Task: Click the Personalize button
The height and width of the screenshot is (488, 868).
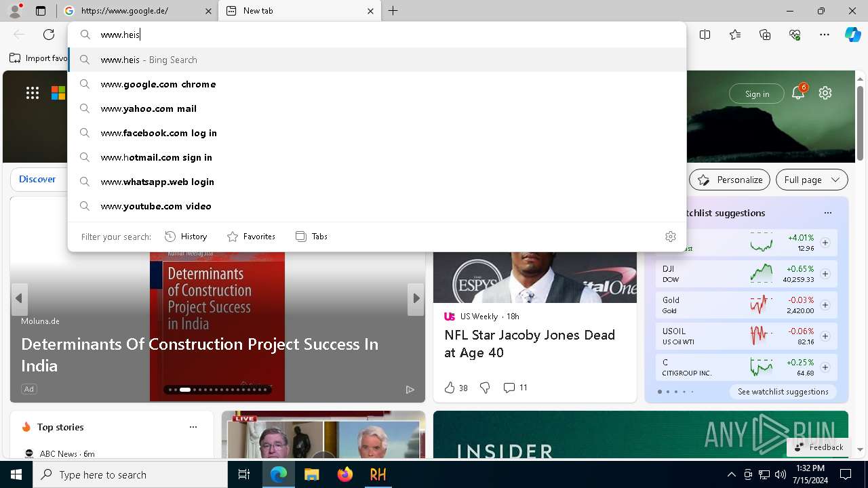Action: pos(730,180)
